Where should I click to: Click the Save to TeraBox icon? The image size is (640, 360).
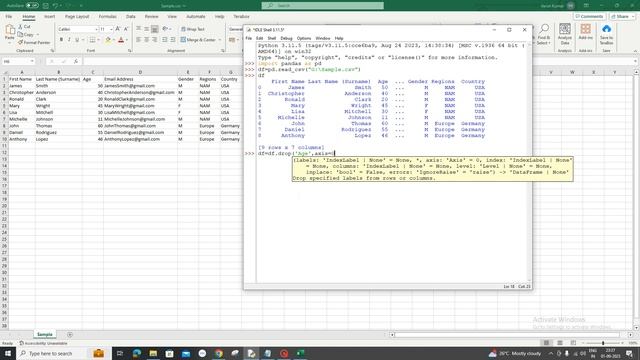click(x=607, y=29)
